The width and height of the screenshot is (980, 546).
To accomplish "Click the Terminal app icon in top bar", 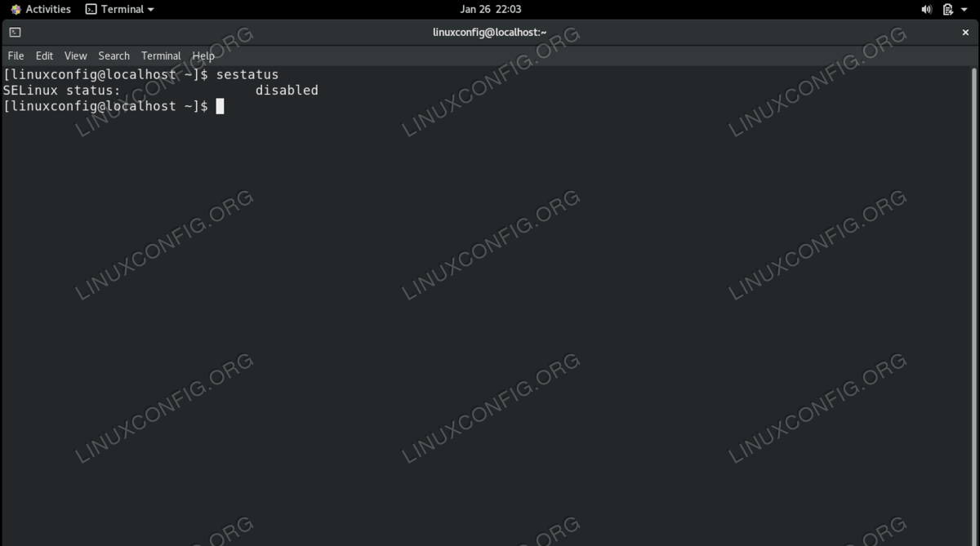I will pyautogui.click(x=91, y=9).
